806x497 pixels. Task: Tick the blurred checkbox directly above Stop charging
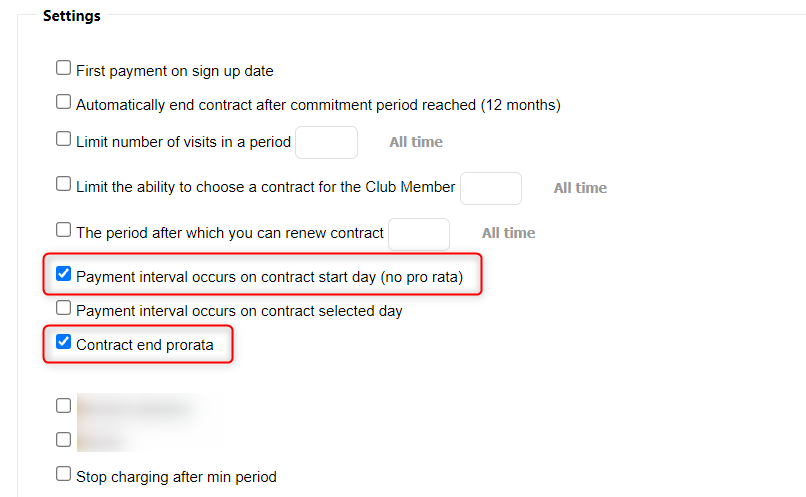[64, 439]
